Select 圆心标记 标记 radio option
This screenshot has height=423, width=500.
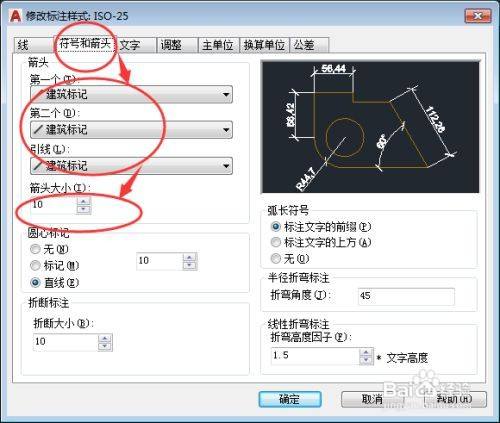pyautogui.click(x=54, y=265)
